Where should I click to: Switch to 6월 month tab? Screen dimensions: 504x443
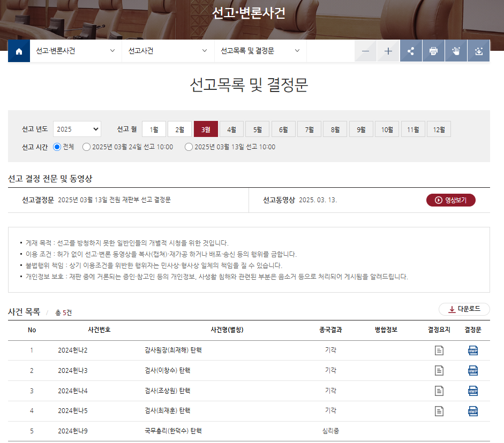pyautogui.click(x=283, y=129)
